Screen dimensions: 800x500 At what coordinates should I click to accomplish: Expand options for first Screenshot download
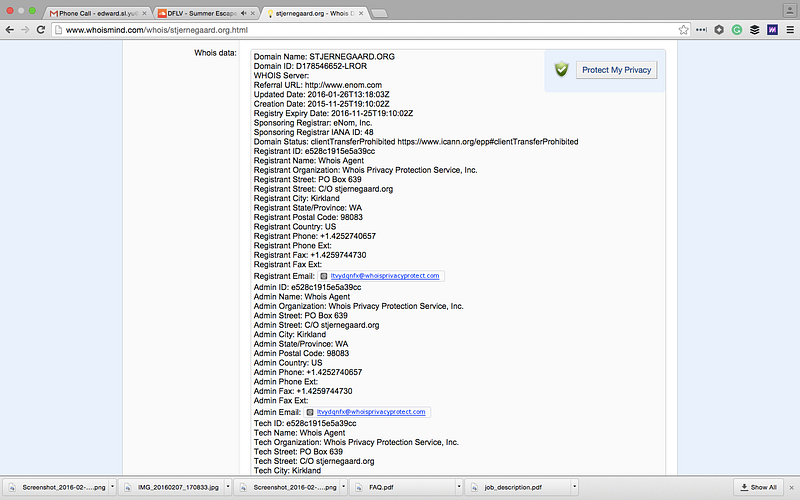pos(112,487)
